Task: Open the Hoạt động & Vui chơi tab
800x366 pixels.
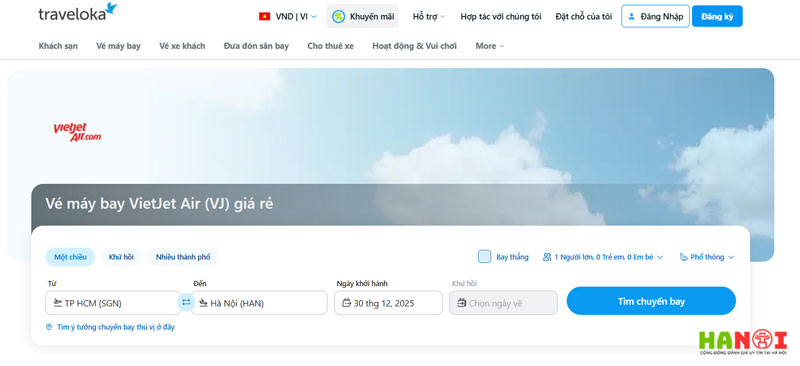Action: coord(414,46)
